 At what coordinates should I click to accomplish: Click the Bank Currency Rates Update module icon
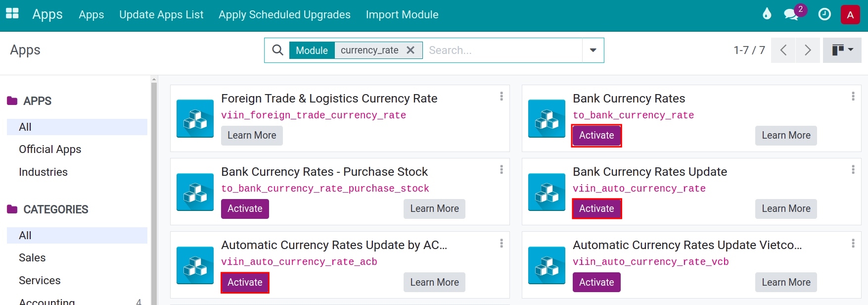pos(547,192)
